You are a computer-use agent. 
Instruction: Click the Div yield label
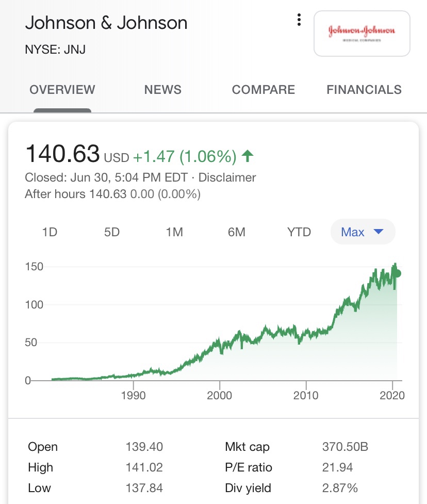[248, 488]
